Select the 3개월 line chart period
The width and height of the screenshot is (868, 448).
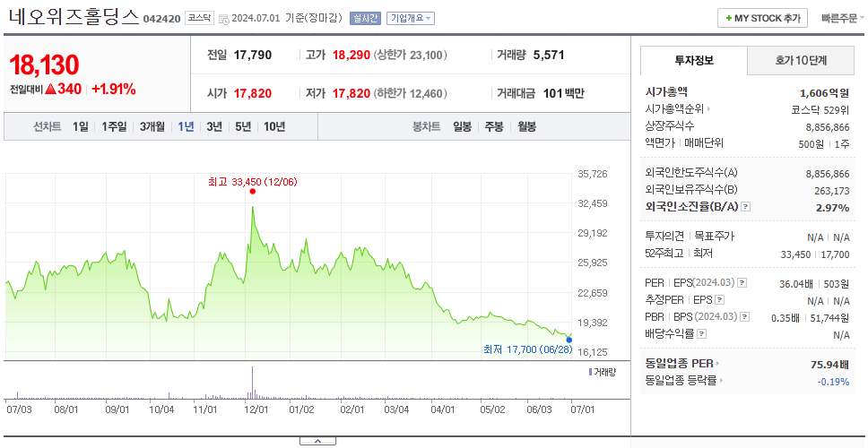[x=152, y=126]
